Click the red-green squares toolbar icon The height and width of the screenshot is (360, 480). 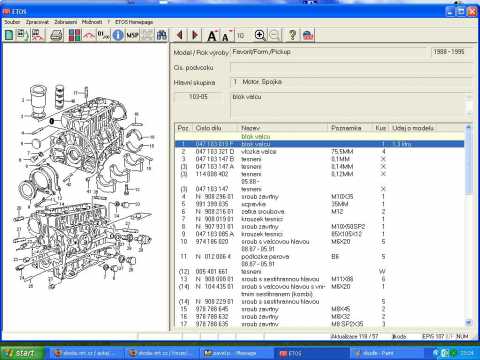(75, 35)
